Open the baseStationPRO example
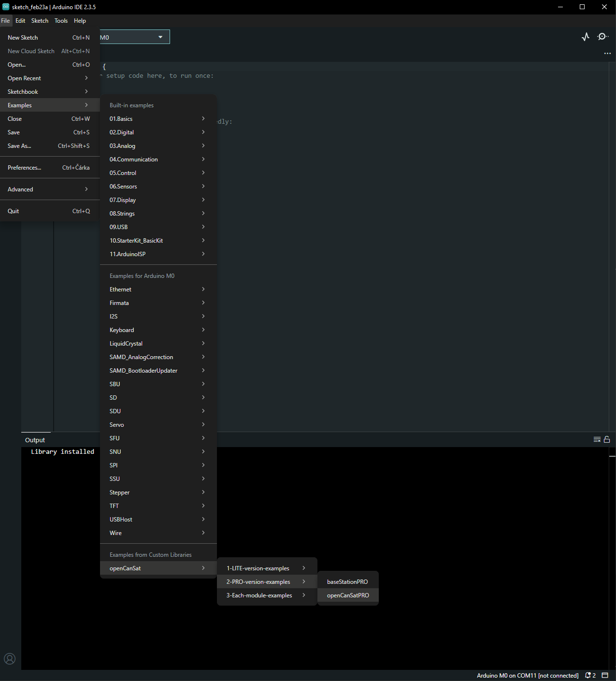 click(348, 582)
